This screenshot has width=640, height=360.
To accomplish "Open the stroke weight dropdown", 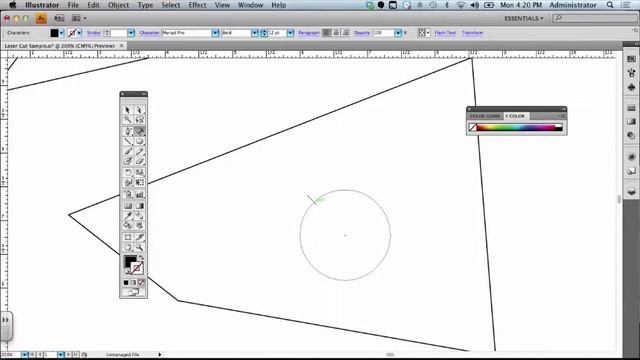I will tap(131, 33).
